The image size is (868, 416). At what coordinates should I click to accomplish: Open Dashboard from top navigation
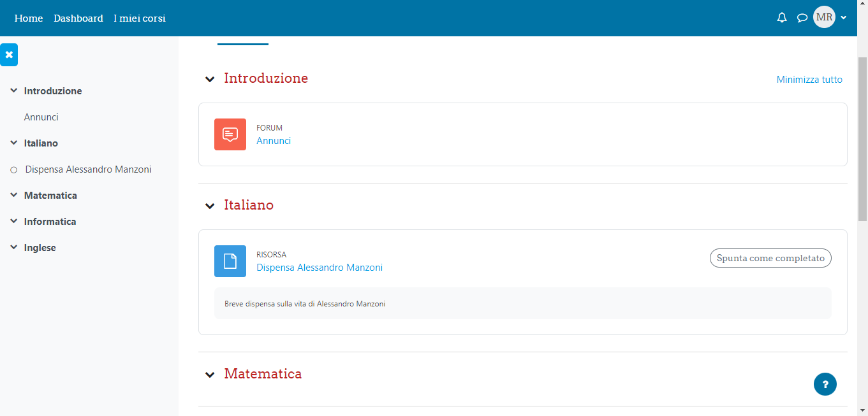[x=78, y=18]
